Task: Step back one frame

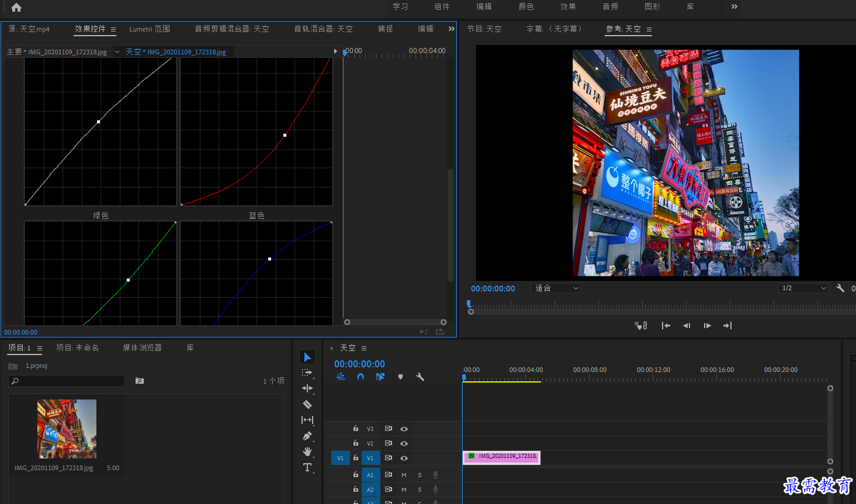Action: (687, 326)
